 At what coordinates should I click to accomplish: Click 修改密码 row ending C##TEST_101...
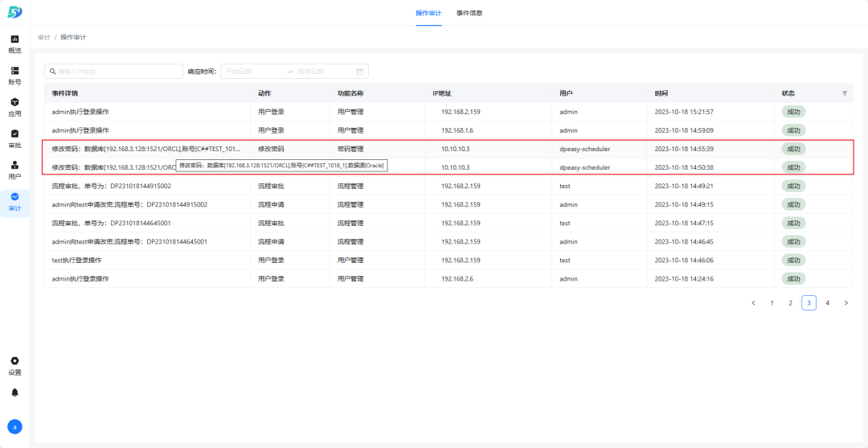tap(147, 149)
